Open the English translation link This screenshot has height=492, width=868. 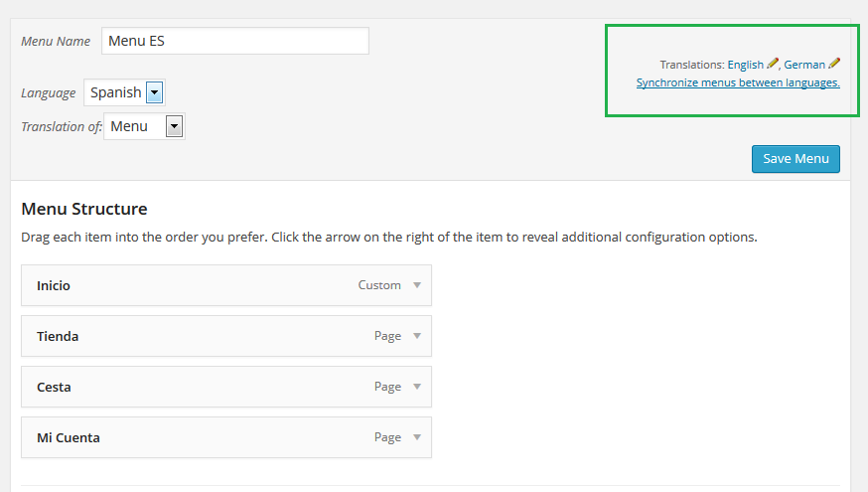745,65
